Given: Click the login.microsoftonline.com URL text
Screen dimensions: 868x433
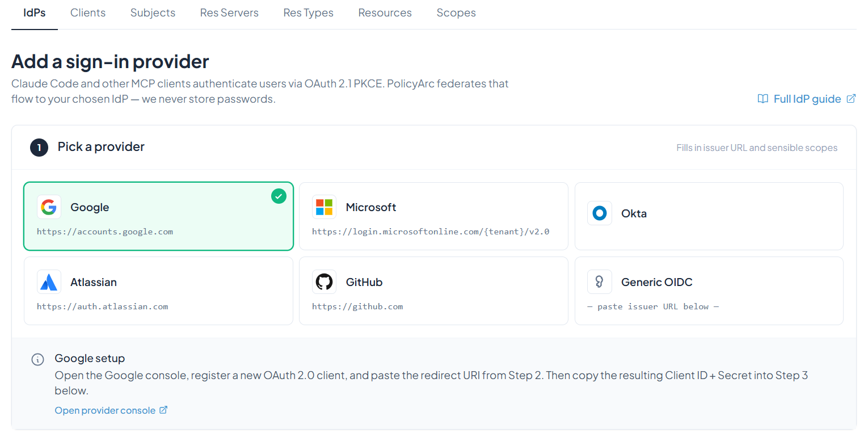Looking at the screenshot, I should coord(431,232).
